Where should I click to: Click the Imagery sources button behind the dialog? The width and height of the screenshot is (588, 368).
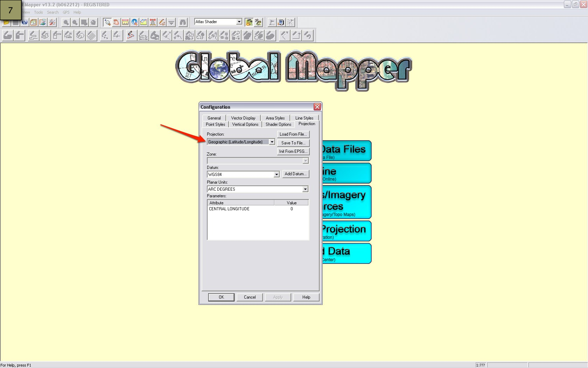coord(346,202)
